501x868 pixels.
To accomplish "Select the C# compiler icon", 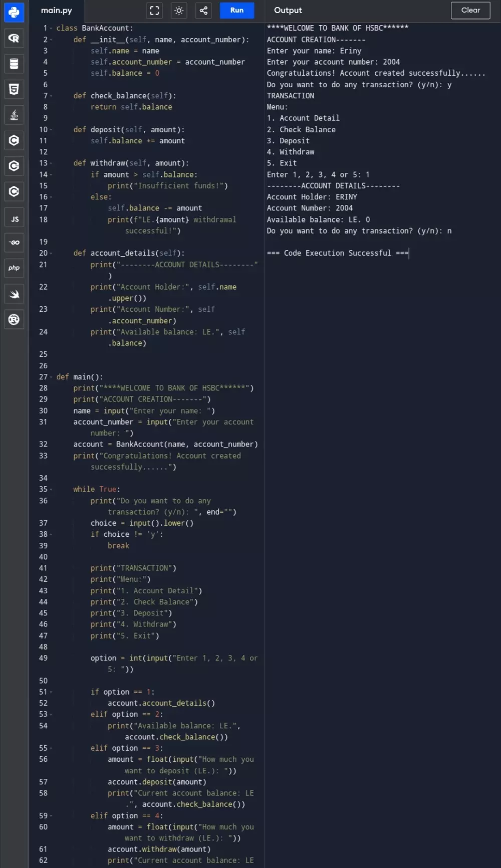I will (x=14, y=191).
